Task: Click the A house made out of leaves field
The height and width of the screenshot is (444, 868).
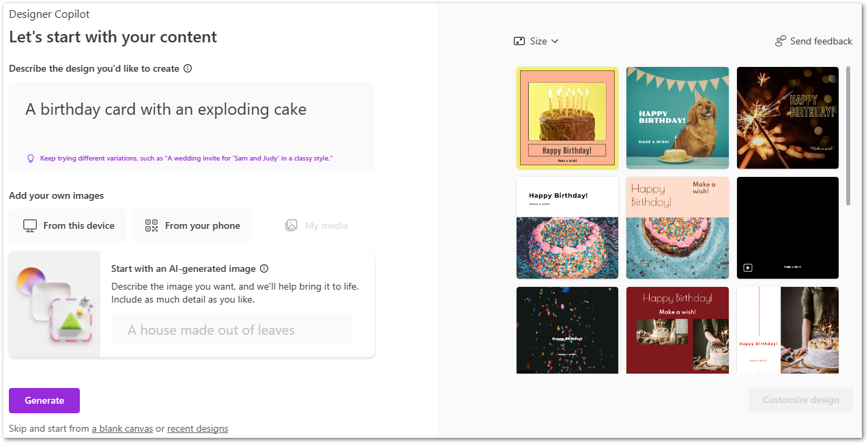Action: (x=231, y=329)
